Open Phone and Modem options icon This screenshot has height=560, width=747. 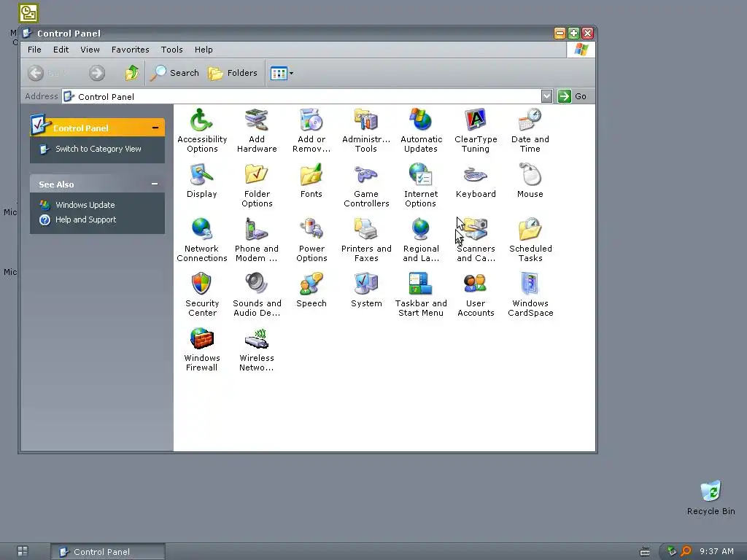click(257, 239)
